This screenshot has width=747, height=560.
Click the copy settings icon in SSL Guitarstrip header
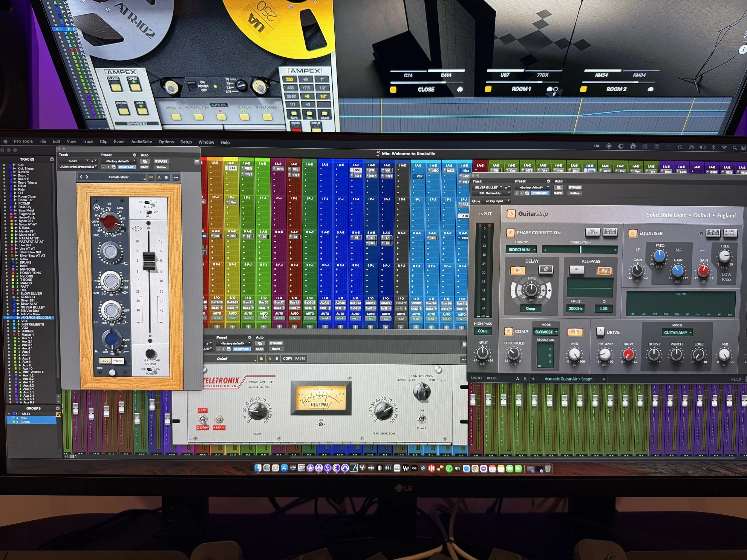pos(527,193)
